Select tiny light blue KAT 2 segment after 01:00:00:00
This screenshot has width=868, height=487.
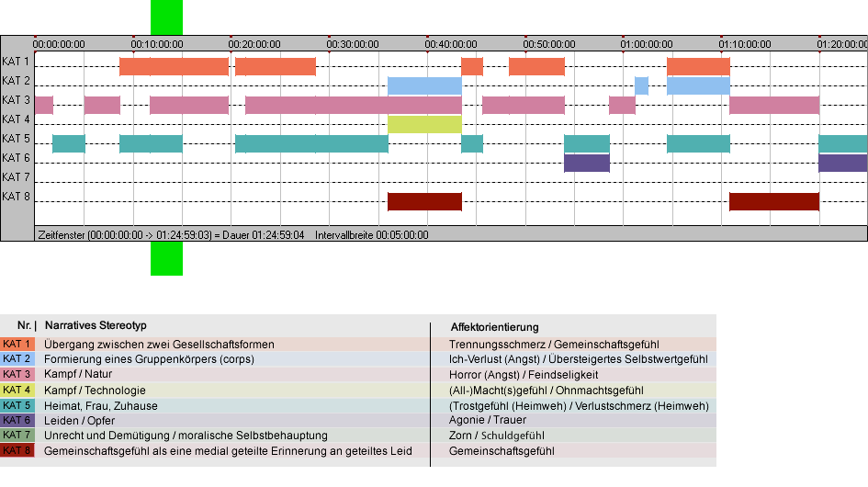pyautogui.click(x=641, y=85)
